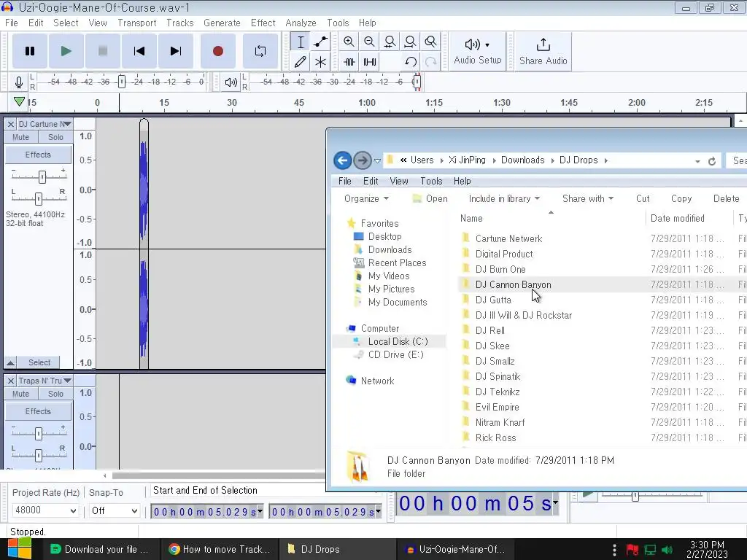Viewport: 747px width, 560px height.
Task: Click Explorer Forward navigation arrow
Action: click(x=363, y=160)
